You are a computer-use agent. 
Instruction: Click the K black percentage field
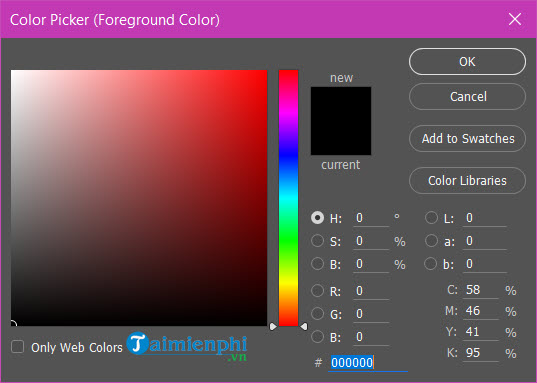coord(481,353)
